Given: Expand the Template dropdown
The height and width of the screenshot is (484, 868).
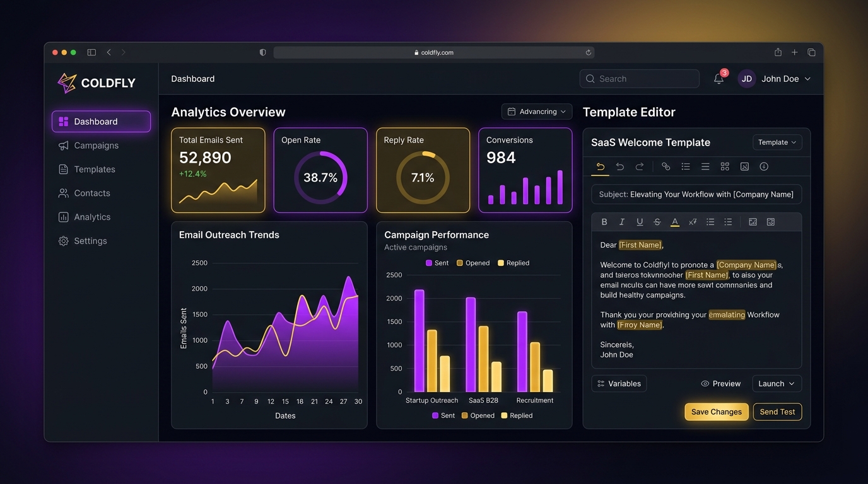Looking at the screenshot, I should (x=777, y=142).
